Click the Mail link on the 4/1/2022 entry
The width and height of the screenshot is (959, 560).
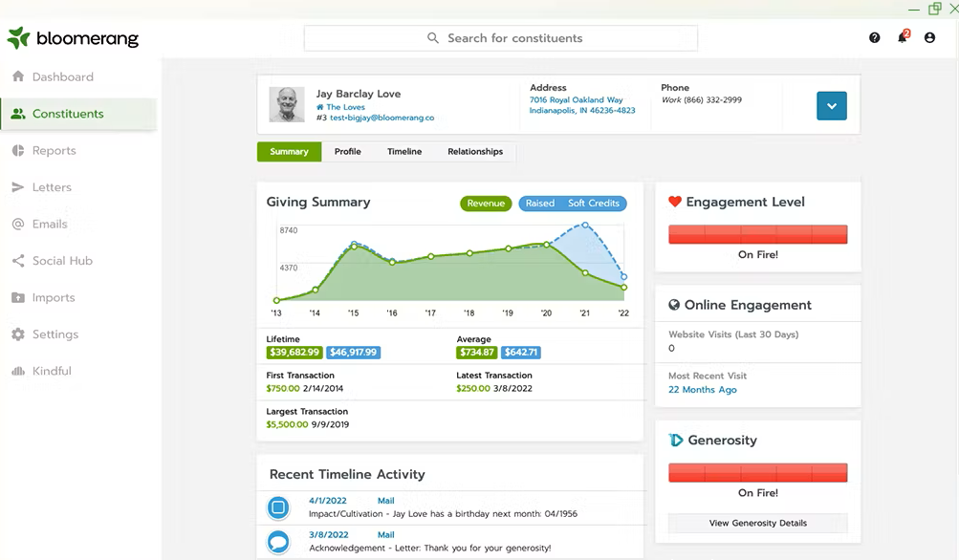coord(386,500)
